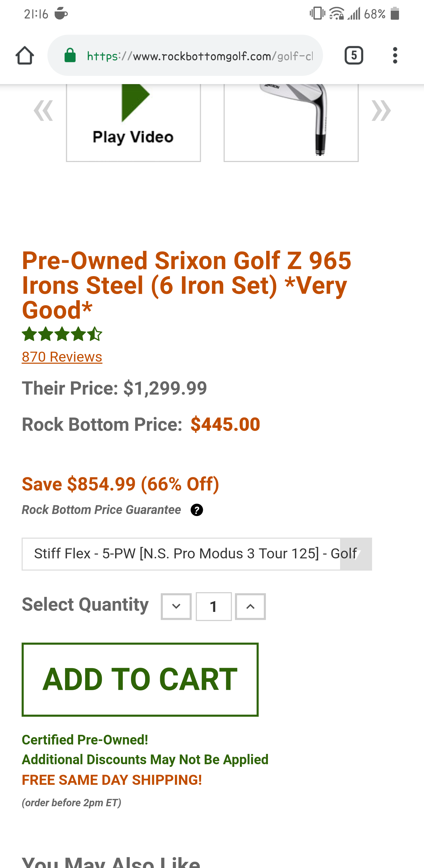
Task: Expand the Stiff Flex shaft option dropdown
Action: coord(197,554)
